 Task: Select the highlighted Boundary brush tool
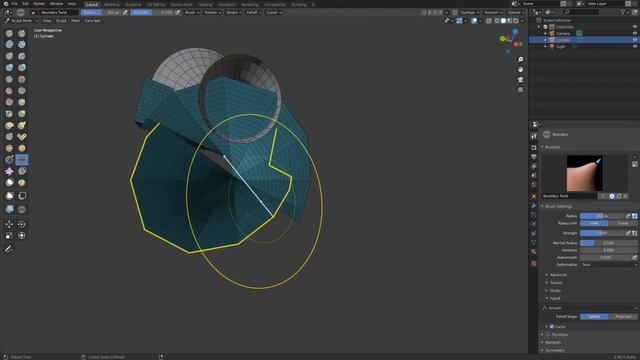point(22,160)
